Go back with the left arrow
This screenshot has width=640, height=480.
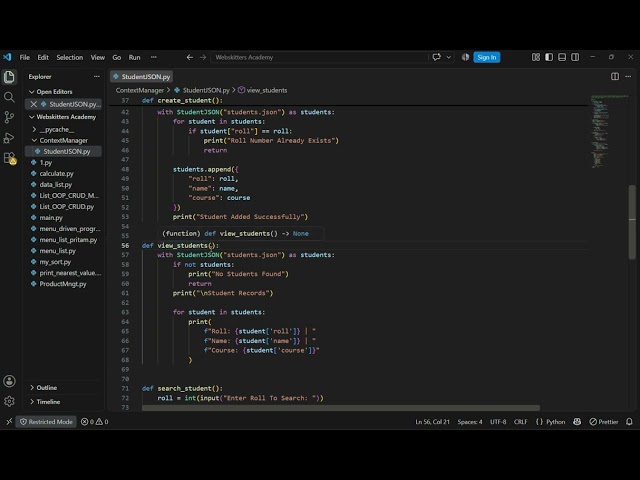189,57
